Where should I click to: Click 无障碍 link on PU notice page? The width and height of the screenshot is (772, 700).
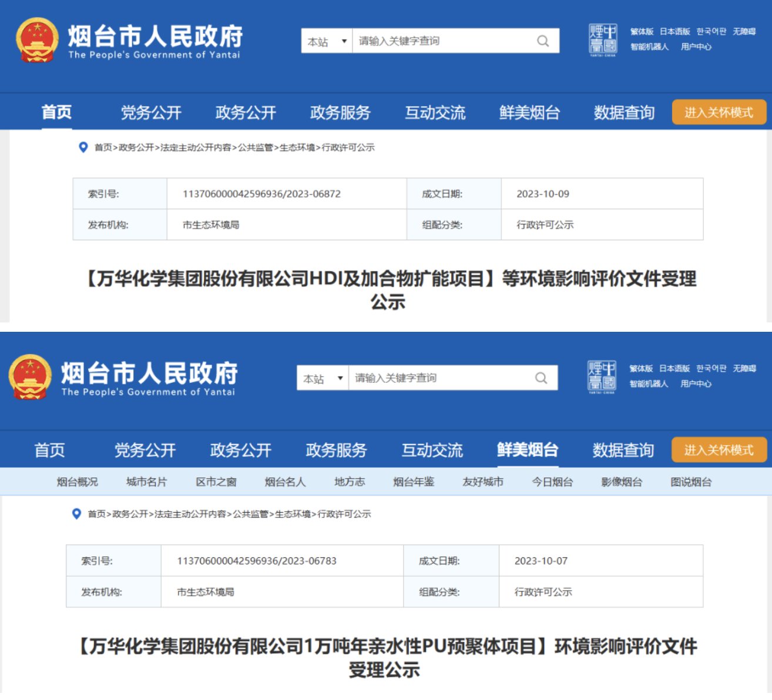pyautogui.click(x=744, y=369)
